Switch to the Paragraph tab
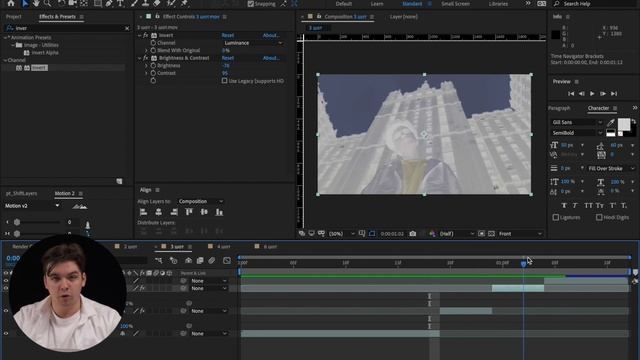640x360 pixels. tap(559, 108)
